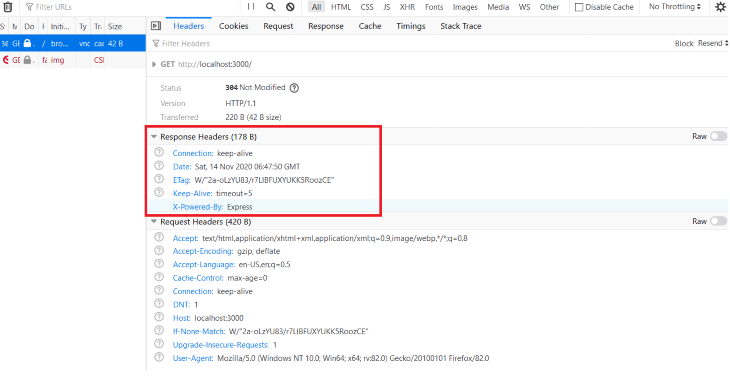
Task: Open the Resend dropdown
Action: coord(713,43)
